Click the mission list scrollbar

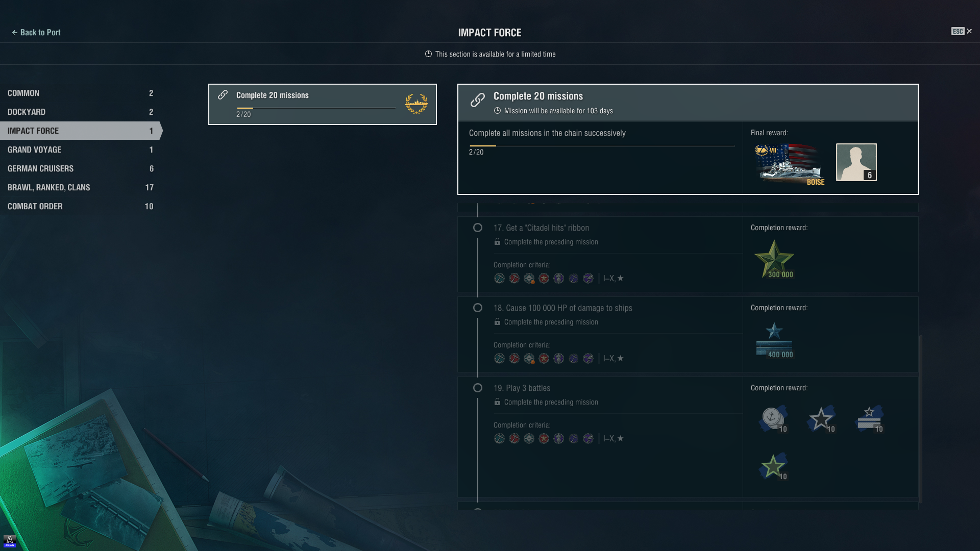(x=920, y=418)
